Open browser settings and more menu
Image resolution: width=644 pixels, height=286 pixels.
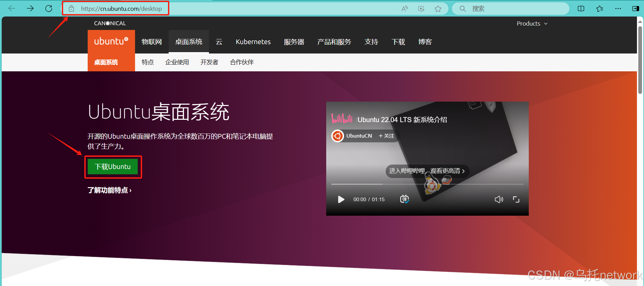pyautogui.click(x=618, y=9)
